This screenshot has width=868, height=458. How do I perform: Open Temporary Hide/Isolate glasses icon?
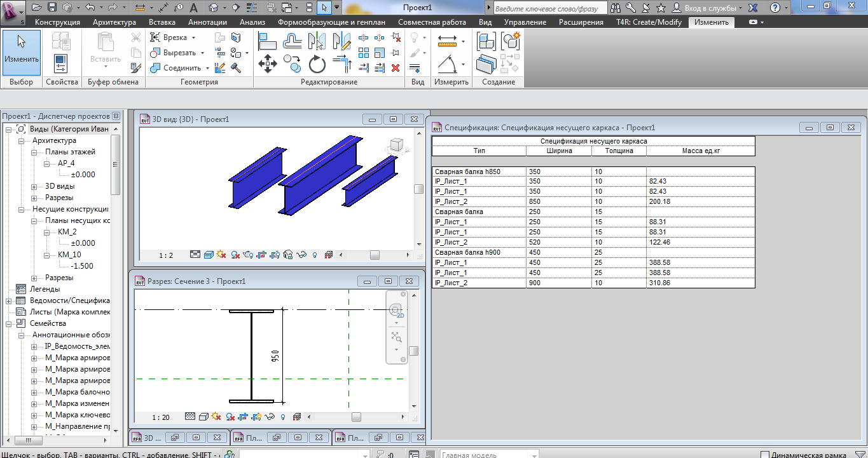[301, 254]
